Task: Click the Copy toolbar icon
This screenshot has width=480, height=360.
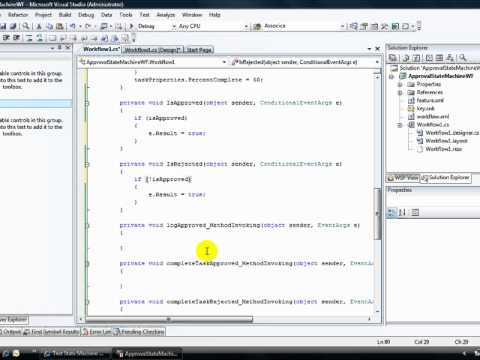Action: tap(49, 26)
